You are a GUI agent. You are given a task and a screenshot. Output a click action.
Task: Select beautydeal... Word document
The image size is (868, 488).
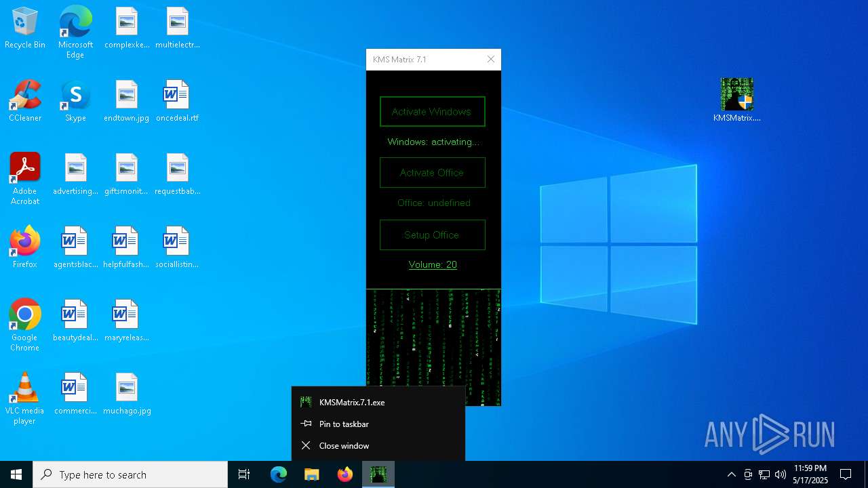coord(75,321)
